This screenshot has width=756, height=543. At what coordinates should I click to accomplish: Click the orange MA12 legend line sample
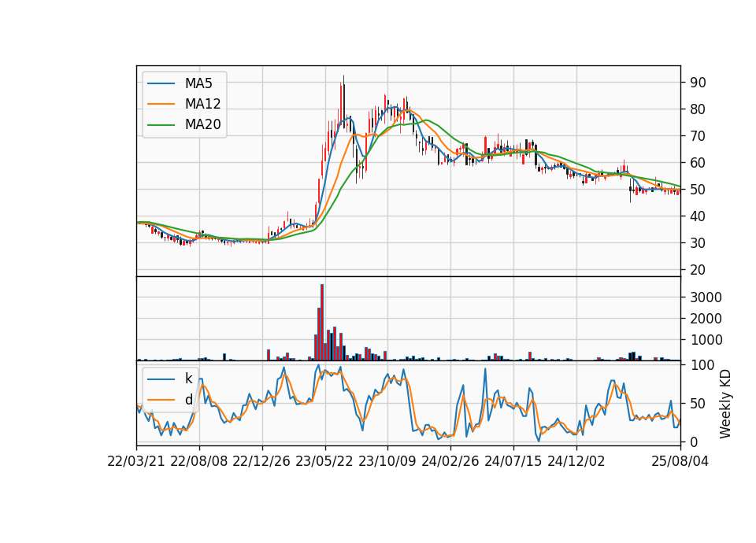point(161,104)
